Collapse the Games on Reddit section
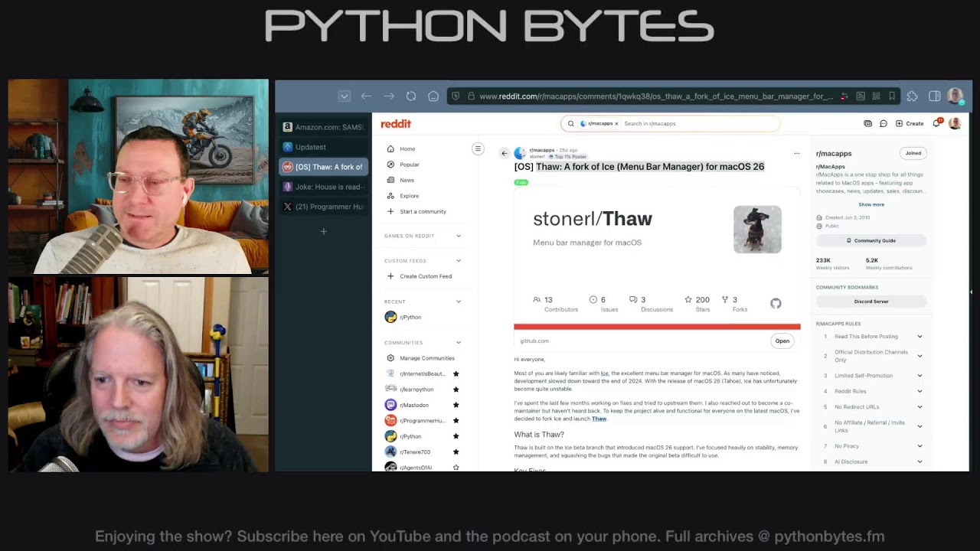Viewport: 980px width, 551px height. coord(459,236)
